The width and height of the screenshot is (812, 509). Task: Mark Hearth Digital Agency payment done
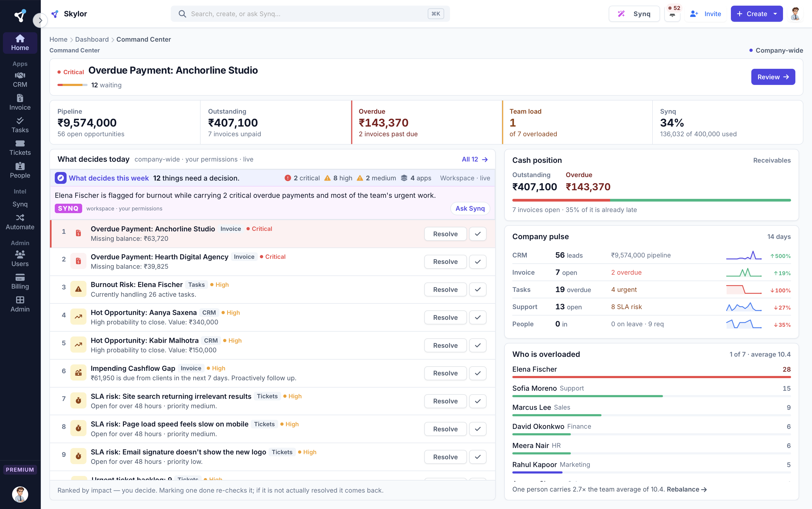pos(478,261)
